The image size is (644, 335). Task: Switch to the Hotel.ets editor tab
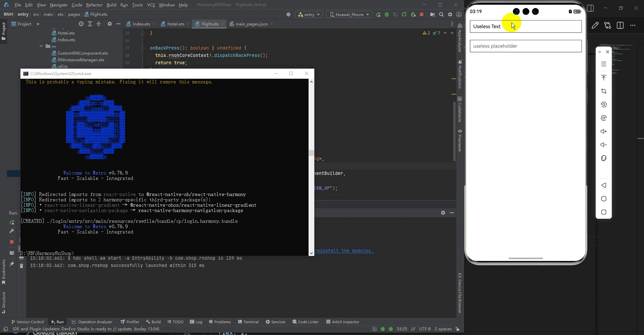tap(176, 24)
